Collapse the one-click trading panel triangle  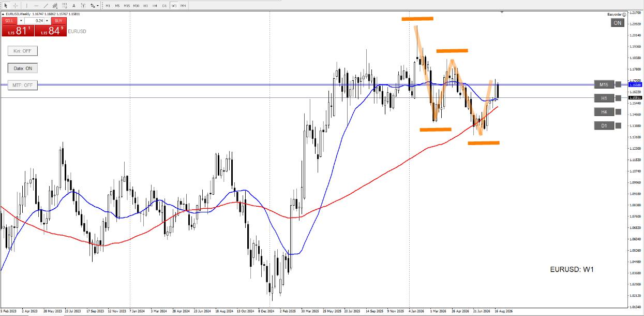(x=3, y=14)
